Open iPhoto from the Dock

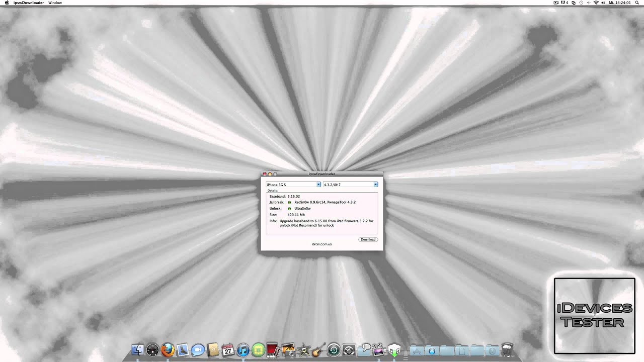pyautogui.click(x=288, y=350)
